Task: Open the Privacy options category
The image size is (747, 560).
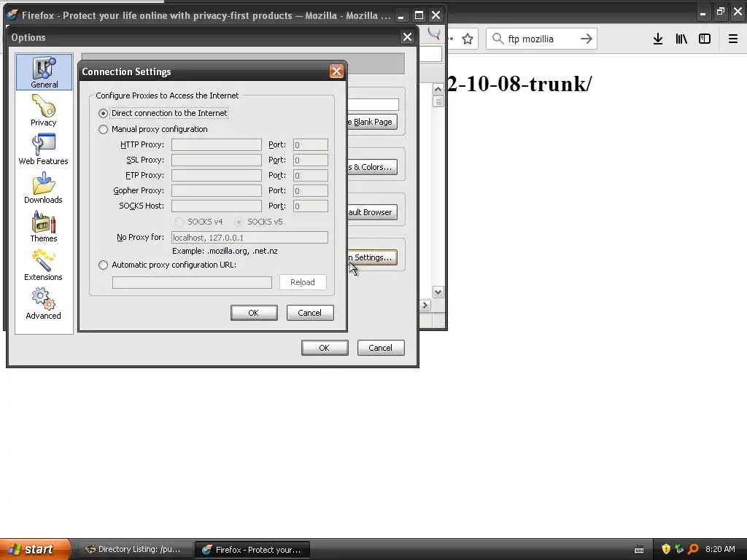Action: point(44,111)
